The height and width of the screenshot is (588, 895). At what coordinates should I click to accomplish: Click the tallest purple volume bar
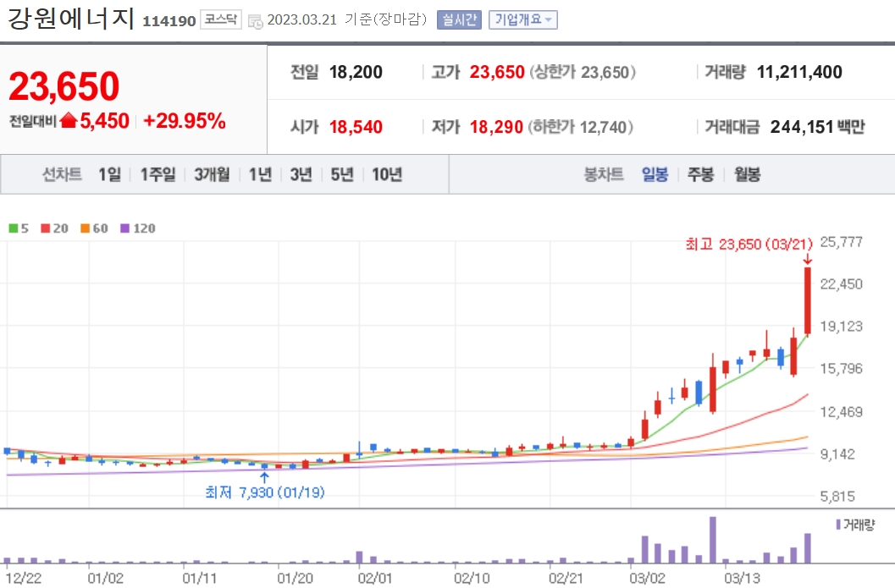pos(712,540)
